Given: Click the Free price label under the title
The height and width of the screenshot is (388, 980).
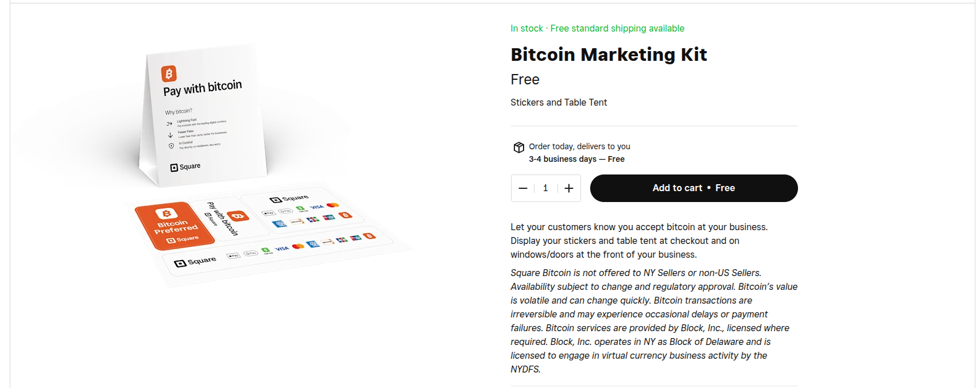Looking at the screenshot, I should point(525,80).
